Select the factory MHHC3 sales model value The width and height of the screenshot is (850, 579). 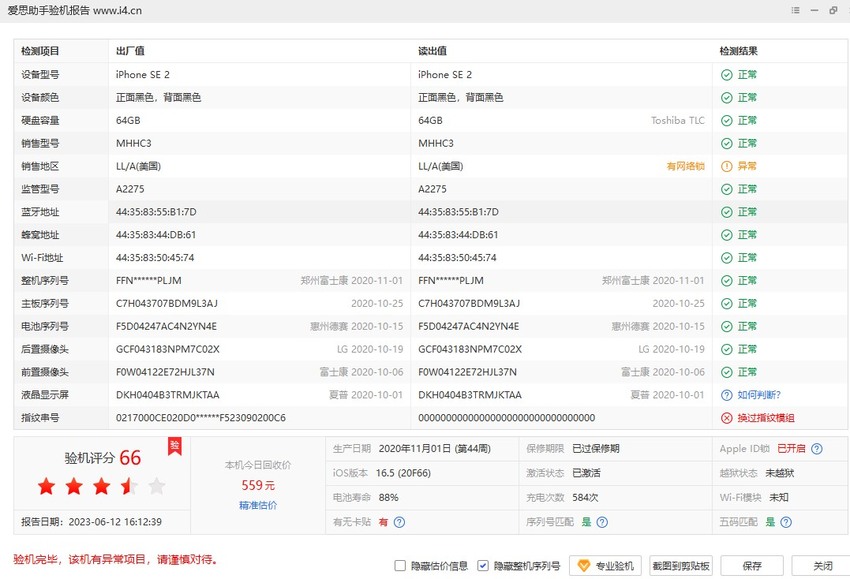[x=133, y=143]
